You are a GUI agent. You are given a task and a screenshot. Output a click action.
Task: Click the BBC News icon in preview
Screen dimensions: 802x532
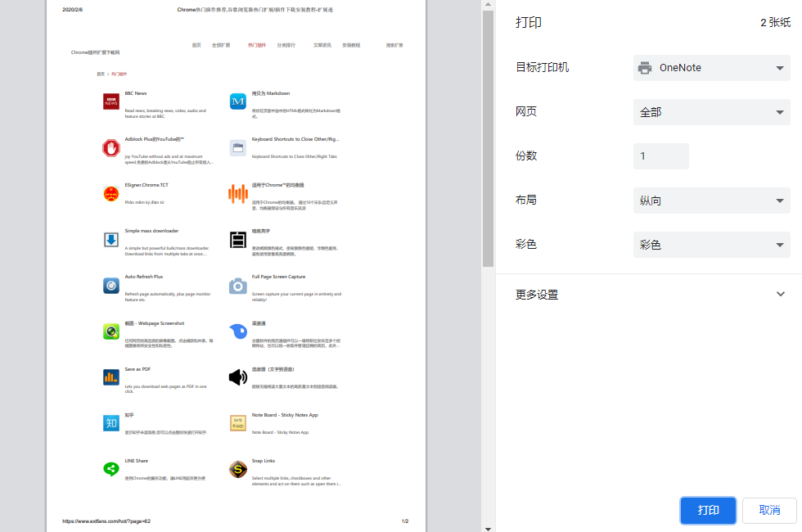[111, 101]
